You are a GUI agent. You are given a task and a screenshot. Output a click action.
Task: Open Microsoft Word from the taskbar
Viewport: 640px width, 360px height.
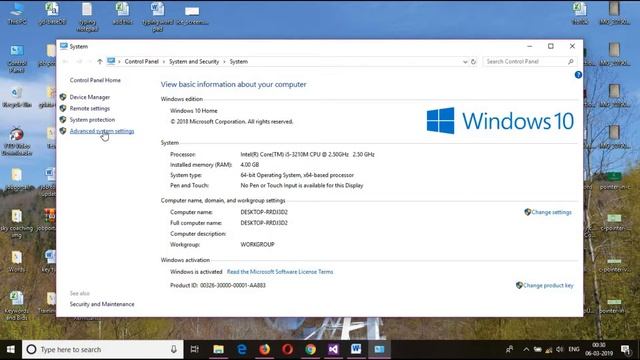[356, 349]
